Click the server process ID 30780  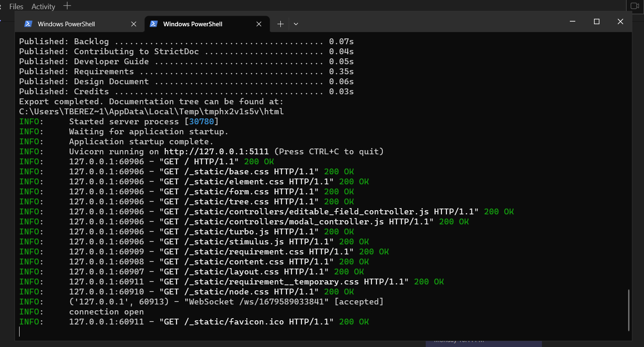coord(202,121)
